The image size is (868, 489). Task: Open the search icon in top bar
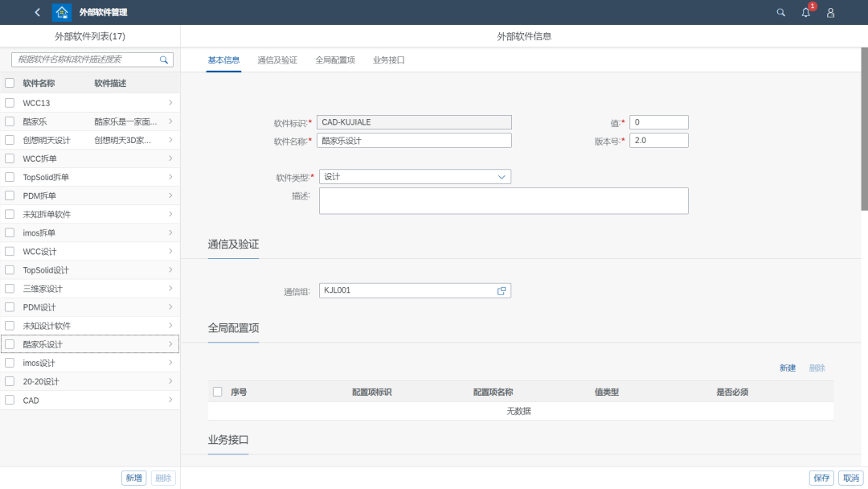780,13
